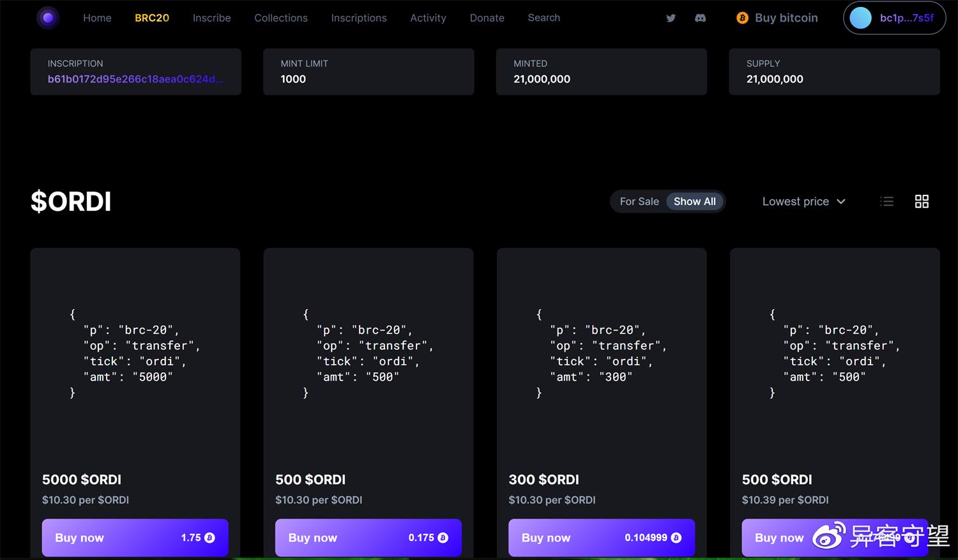Switch to list view layout
The image size is (958, 560).
886,202
